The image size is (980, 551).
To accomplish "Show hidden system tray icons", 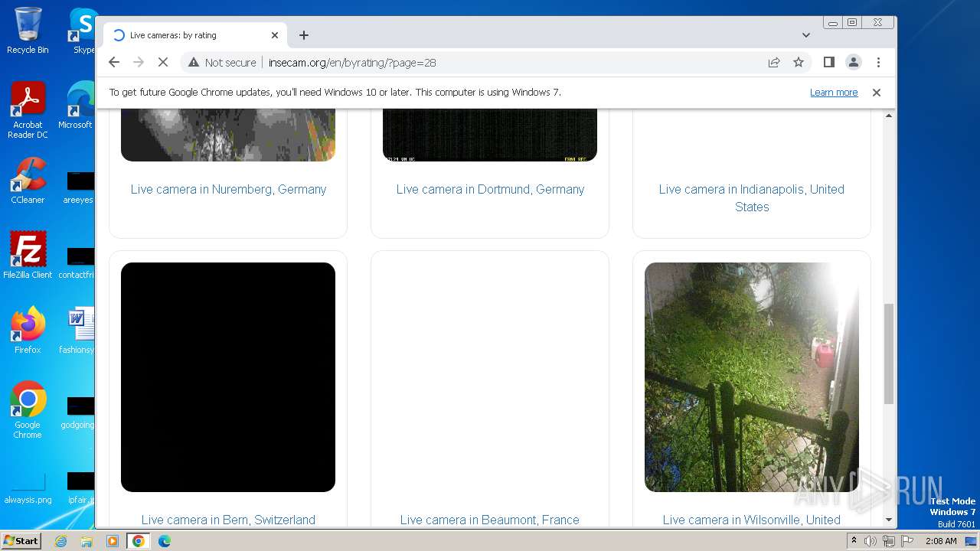I will (x=854, y=541).
